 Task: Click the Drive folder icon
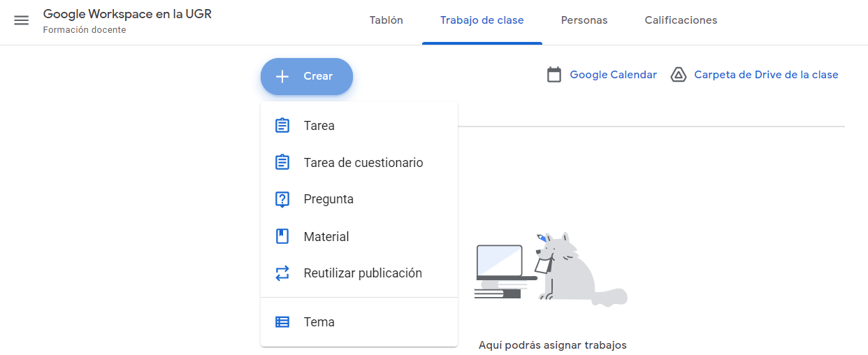678,75
